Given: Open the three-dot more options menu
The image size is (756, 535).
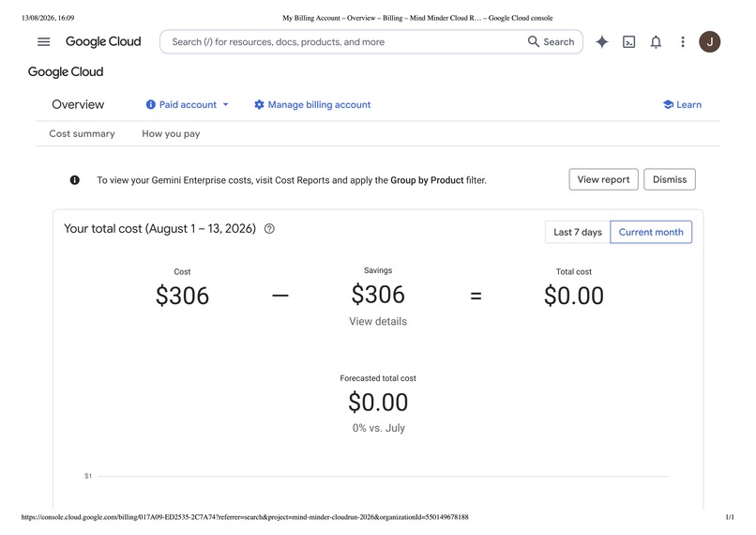Looking at the screenshot, I should point(683,42).
